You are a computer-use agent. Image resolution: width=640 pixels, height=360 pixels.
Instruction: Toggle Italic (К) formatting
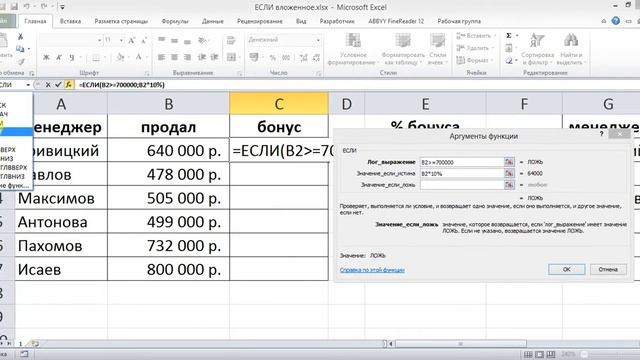pos(59,58)
